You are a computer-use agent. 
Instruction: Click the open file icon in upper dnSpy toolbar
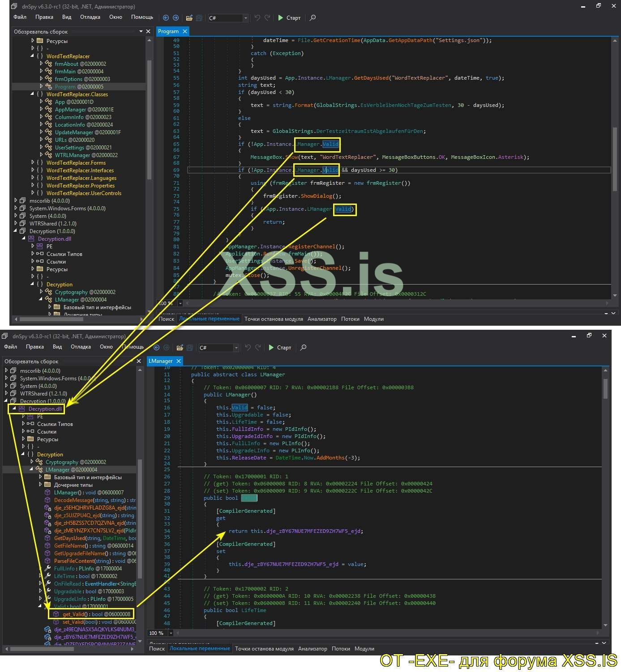(x=189, y=18)
